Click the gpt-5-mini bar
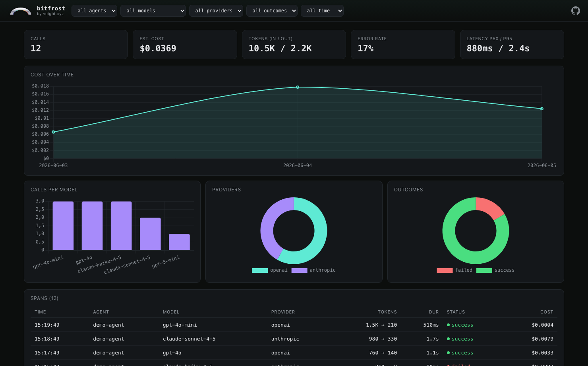The height and width of the screenshot is (366, 588). tap(179, 242)
